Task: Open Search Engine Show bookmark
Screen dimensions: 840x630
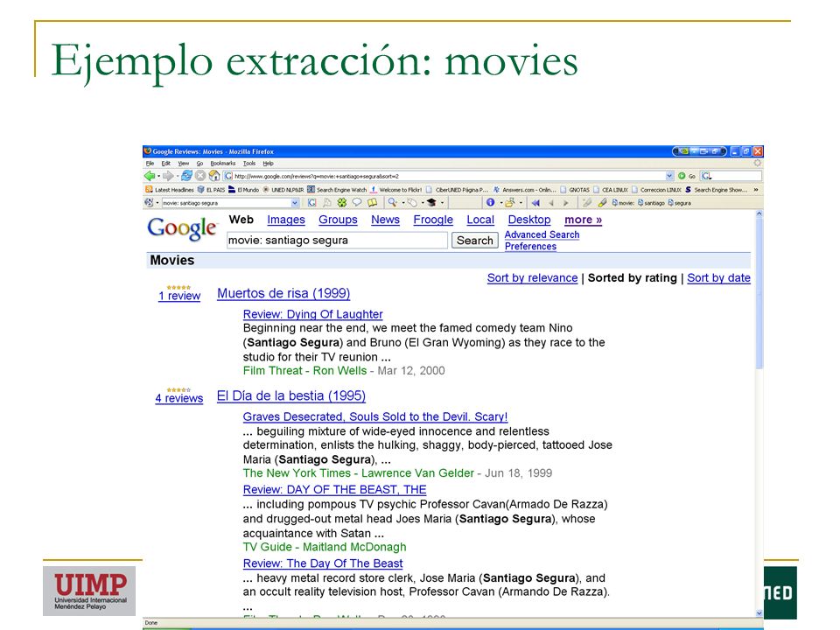Action: click(717, 190)
